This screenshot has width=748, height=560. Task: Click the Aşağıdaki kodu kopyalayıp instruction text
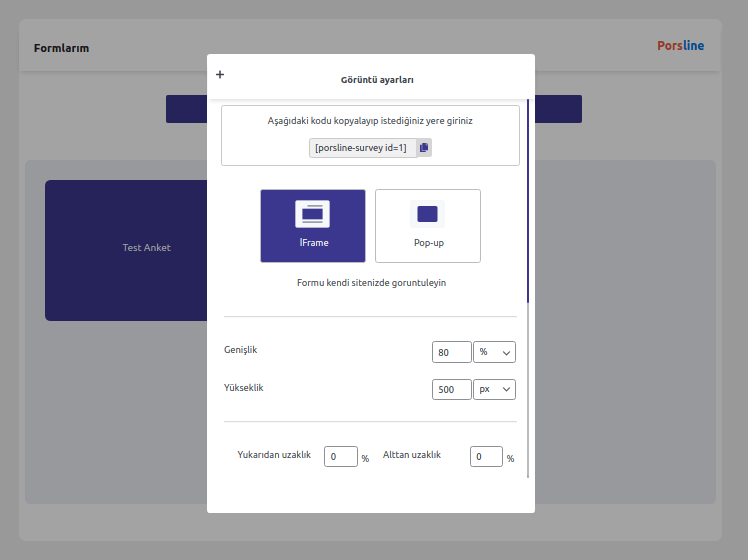[x=370, y=121]
